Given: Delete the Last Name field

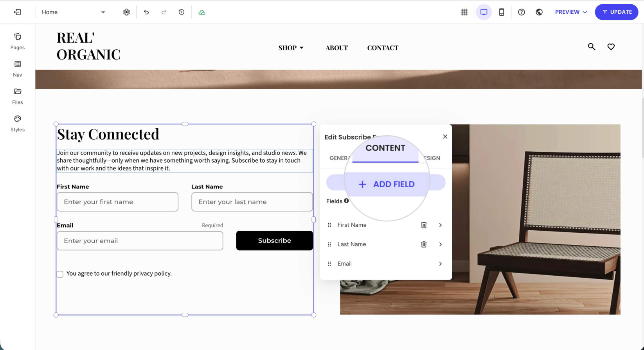Looking at the screenshot, I should point(424,244).
